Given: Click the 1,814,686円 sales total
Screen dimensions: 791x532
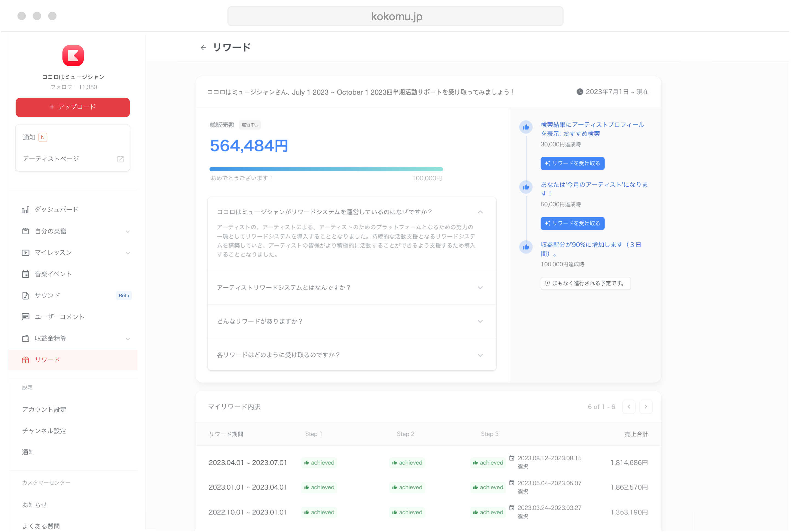Looking at the screenshot, I should tap(629, 463).
